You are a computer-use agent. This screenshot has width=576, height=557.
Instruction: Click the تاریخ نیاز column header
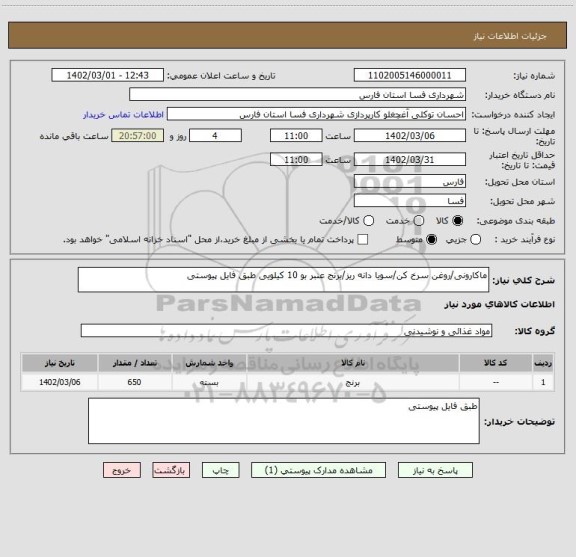coord(60,363)
